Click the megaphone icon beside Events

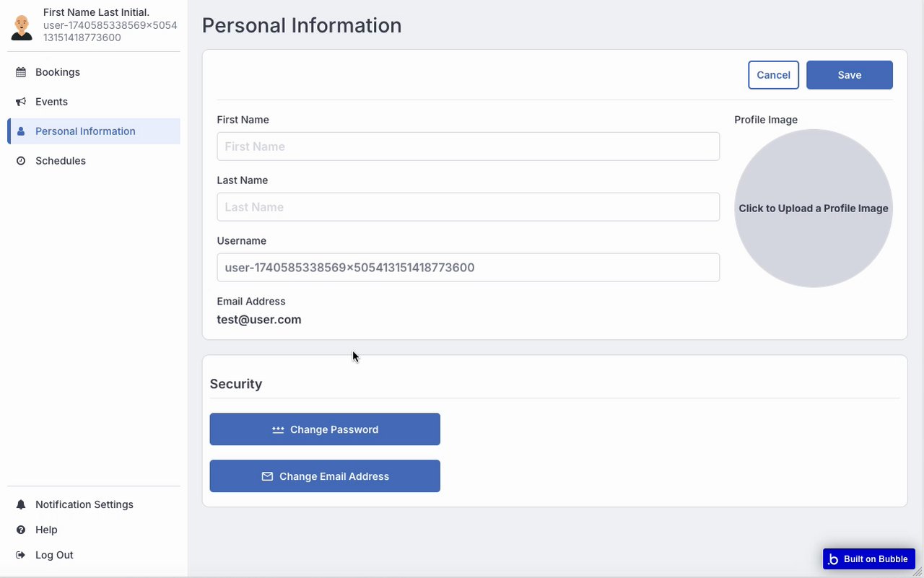tap(21, 102)
